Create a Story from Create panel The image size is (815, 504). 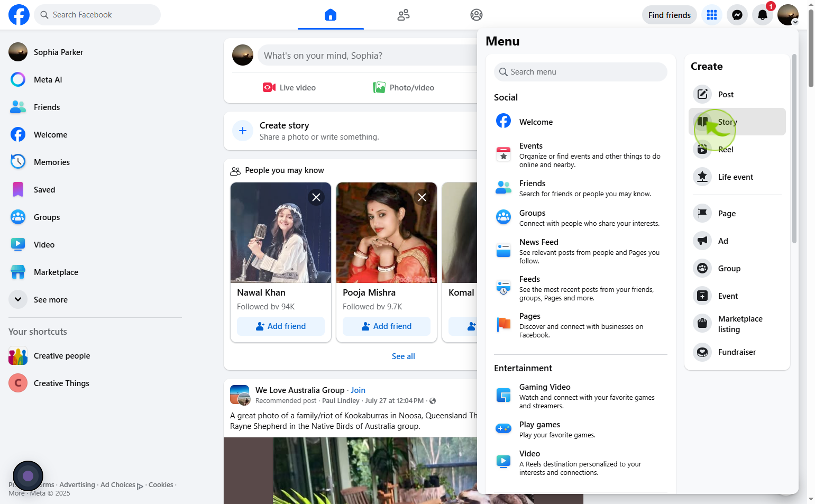click(x=737, y=122)
